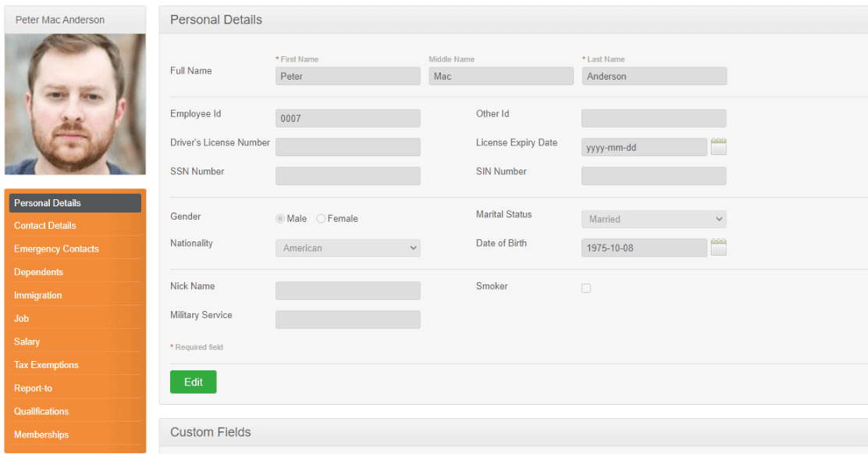
Task: Click the Date of Birth field
Action: pos(644,248)
